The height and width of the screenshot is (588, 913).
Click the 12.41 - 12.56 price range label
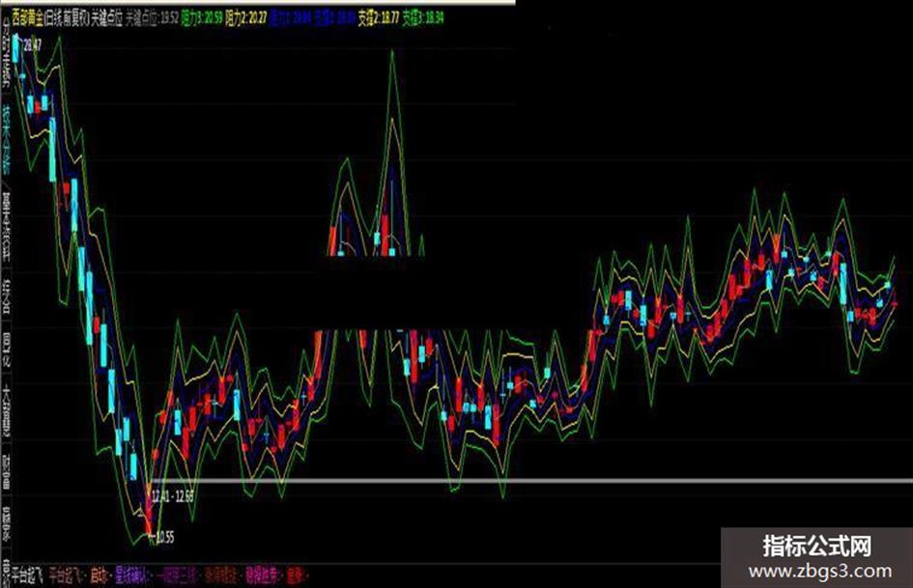[x=172, y=496]
